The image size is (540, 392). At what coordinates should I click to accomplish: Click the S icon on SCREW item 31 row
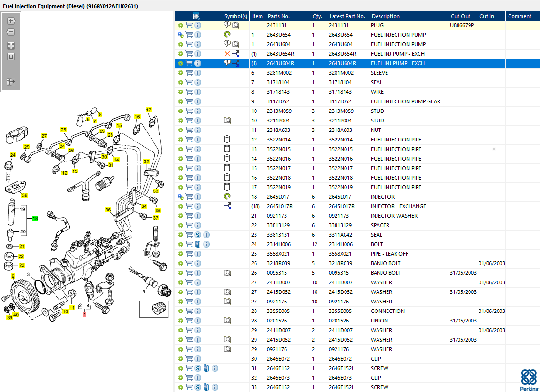tap(198, 368)
